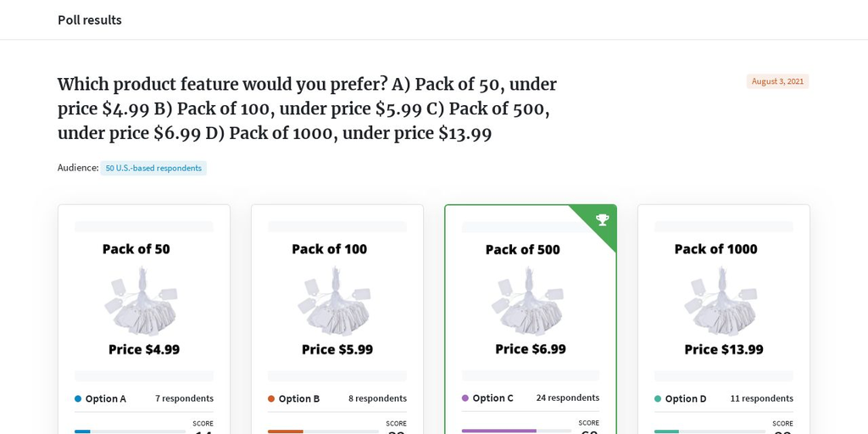
Task: Select the 11 respondents text for Option D
Action: (x=762, y=398)
